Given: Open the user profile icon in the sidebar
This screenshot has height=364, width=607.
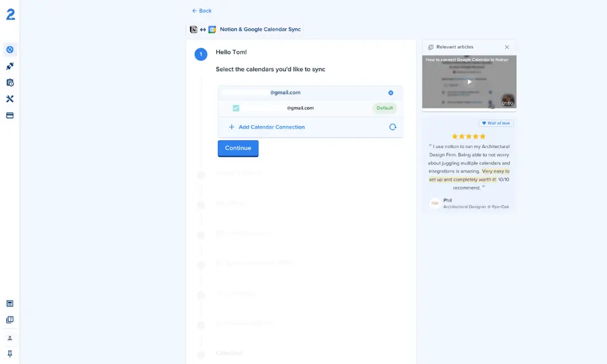Looking at the screenshot, I should pyautogui.click(x=10, y=338).
